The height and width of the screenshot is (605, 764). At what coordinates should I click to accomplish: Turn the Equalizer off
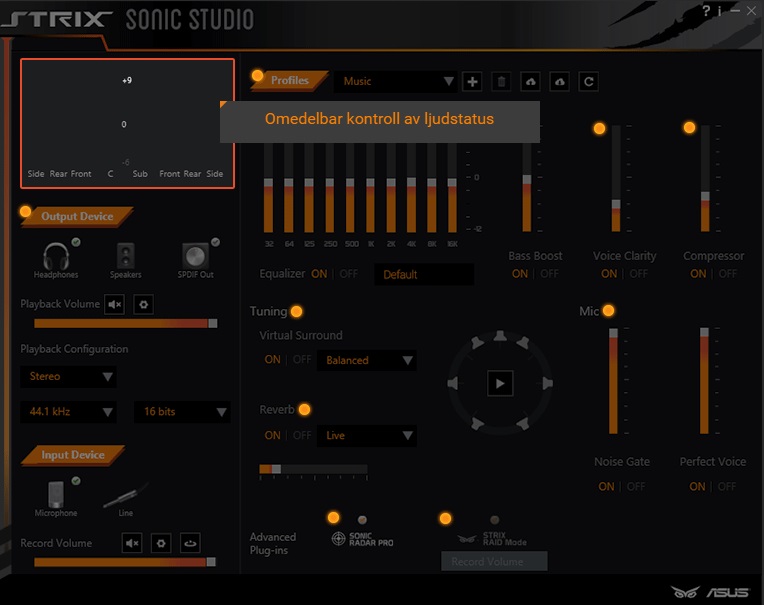click(349, 274)
